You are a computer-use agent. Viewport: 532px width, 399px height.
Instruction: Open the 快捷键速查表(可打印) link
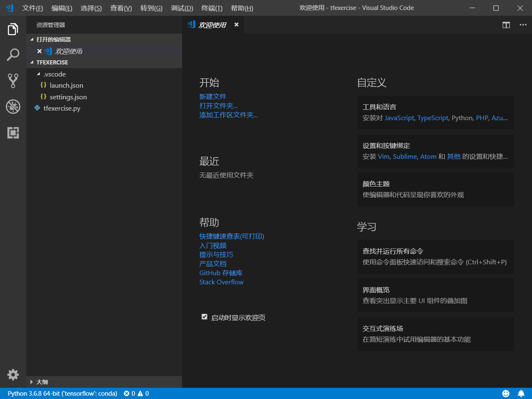232,236
